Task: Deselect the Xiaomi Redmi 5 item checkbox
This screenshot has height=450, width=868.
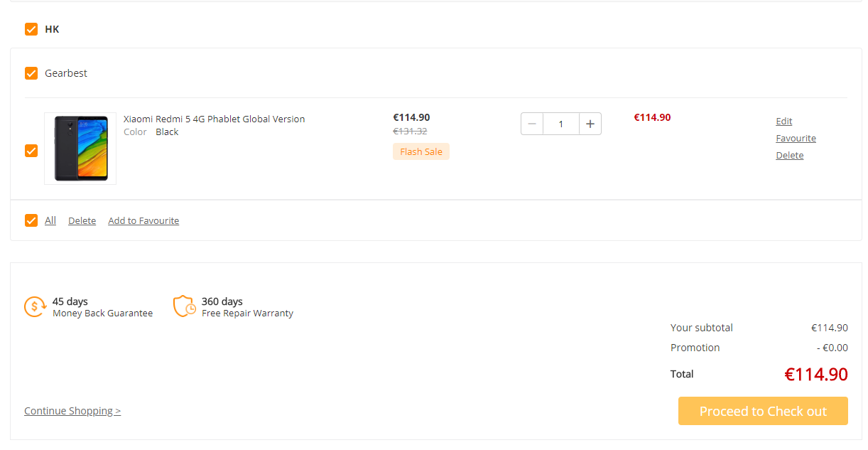Action: pyautogui.click(x=31, y=151)
